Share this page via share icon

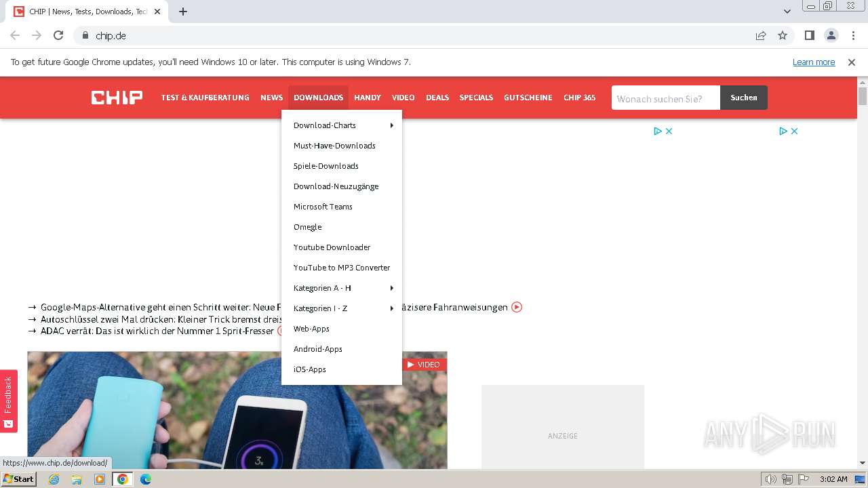pyautogui.click(x=761, y=35)
